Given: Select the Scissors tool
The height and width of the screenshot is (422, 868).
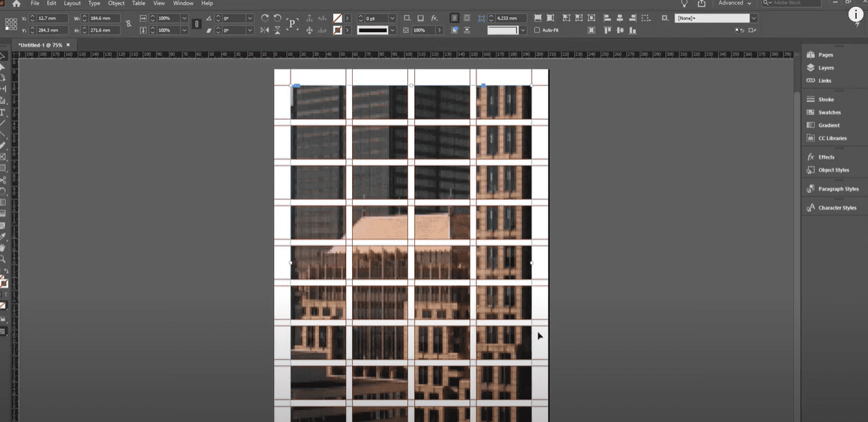Looking at the screenshot, I should tap(3, 180).
